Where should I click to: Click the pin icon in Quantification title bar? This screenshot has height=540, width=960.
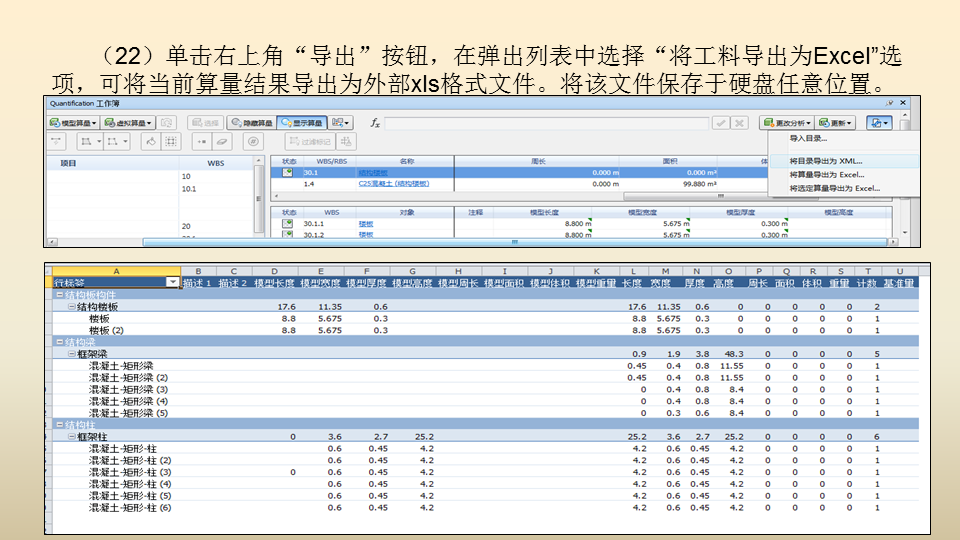(x=889, y=103)
